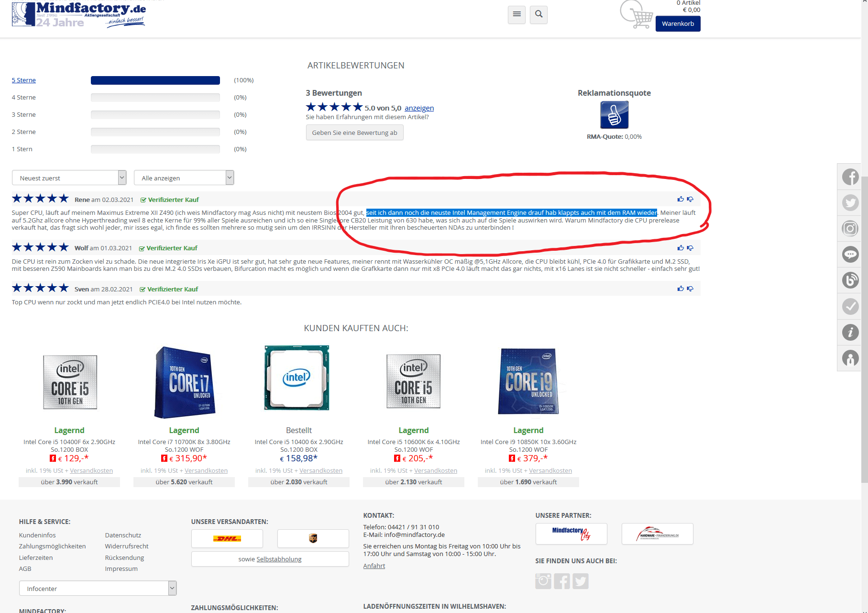Open the Twitter sidebar icon
868x613 pixels.
(x=850, y=202)
